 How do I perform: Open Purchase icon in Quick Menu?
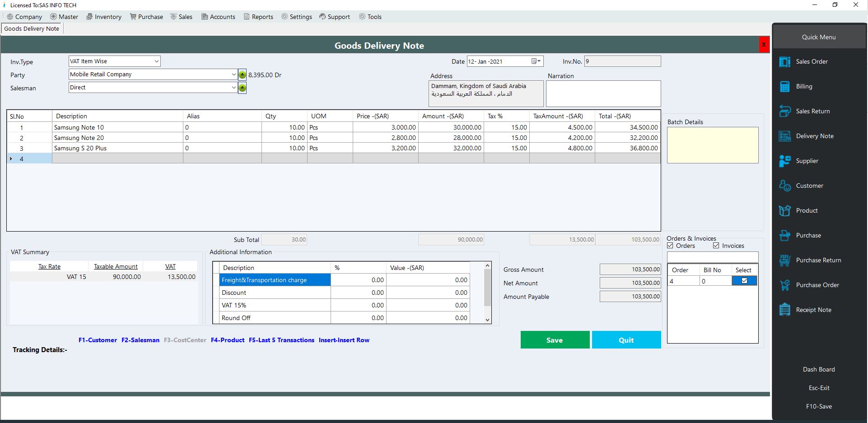785,235
